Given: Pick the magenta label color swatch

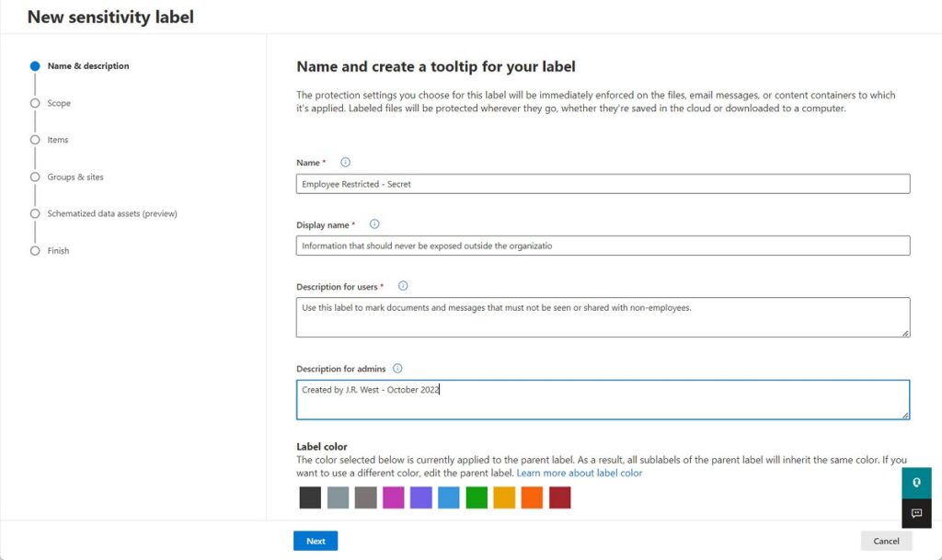Looking at the screenshot, I should [x=394, y=497].
